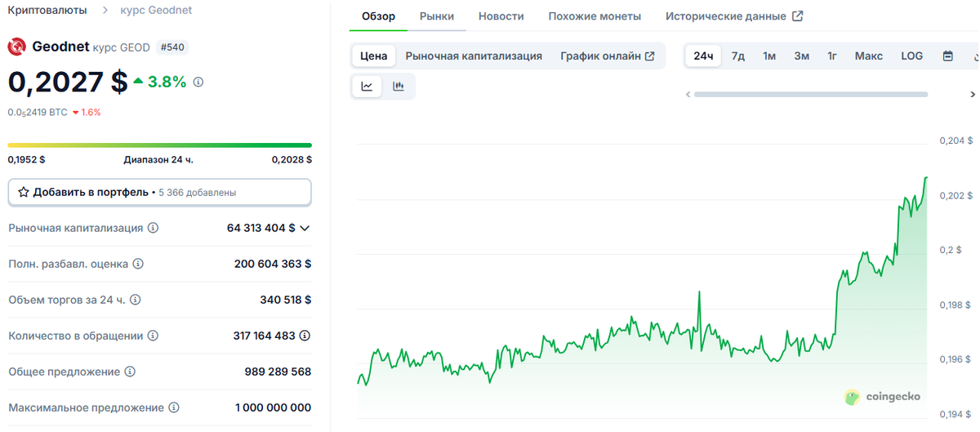Open info icon for Рыночная капитализация row

tap(154, 229)
